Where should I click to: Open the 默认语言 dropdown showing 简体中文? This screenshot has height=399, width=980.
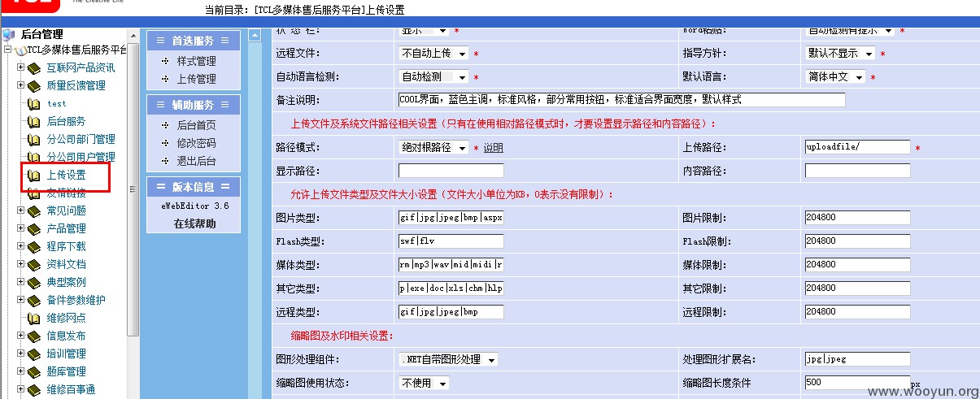point(836,76)
